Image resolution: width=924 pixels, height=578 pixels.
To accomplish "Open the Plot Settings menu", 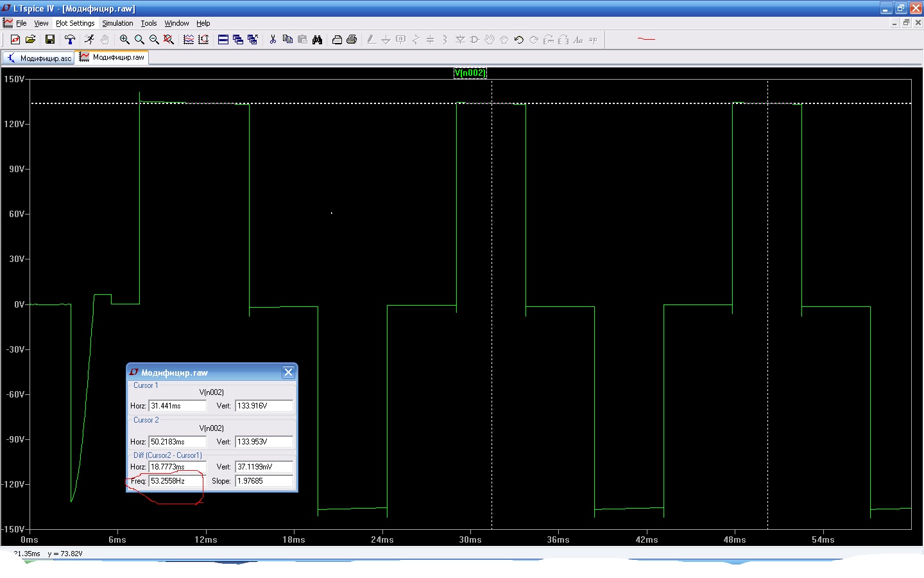I will pyautogui.click(x=75, y=23).
